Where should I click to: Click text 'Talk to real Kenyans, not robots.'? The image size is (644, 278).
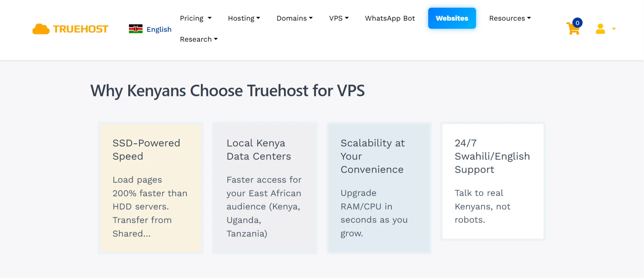tap(482, 206)
